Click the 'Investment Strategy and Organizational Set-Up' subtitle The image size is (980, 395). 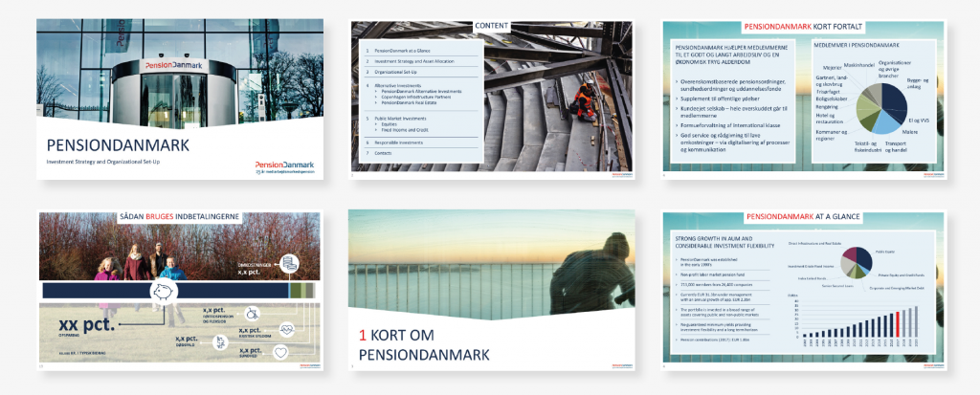[x=103, y=162]
